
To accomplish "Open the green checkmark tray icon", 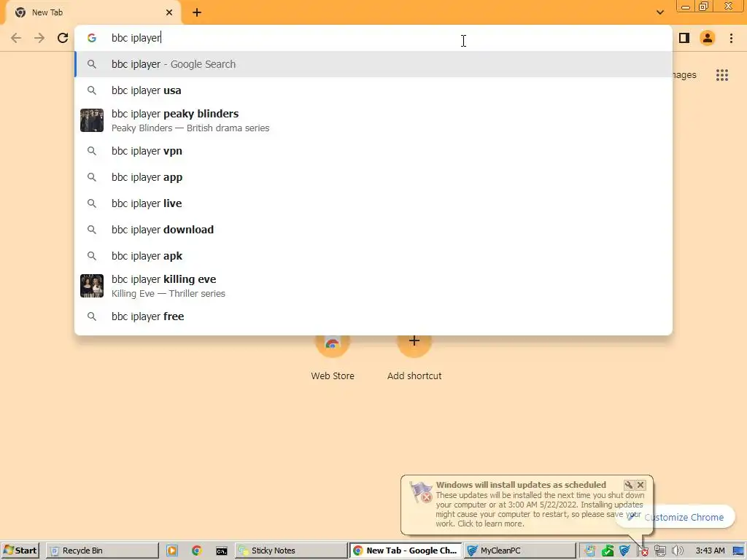I will 608,551.
